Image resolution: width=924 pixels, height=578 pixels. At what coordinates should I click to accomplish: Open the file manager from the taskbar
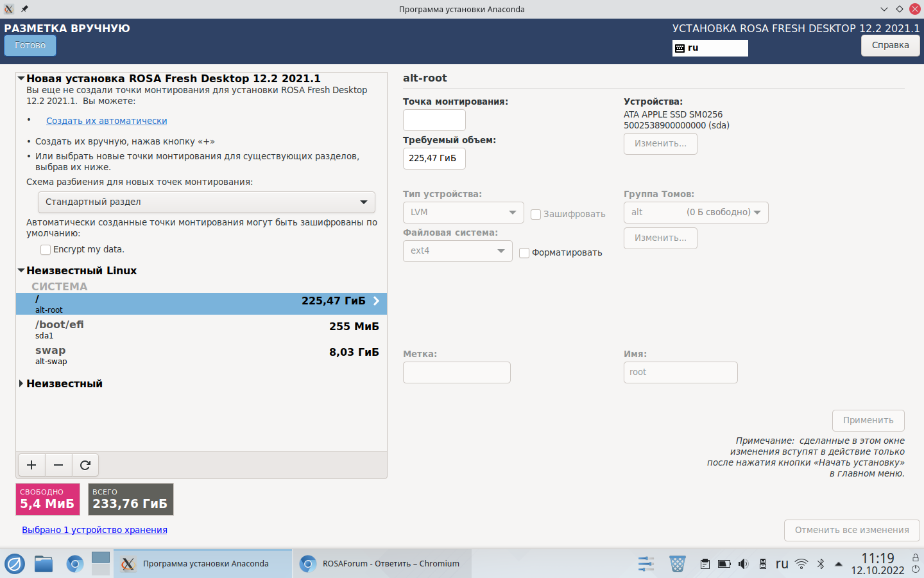(44, 564)
